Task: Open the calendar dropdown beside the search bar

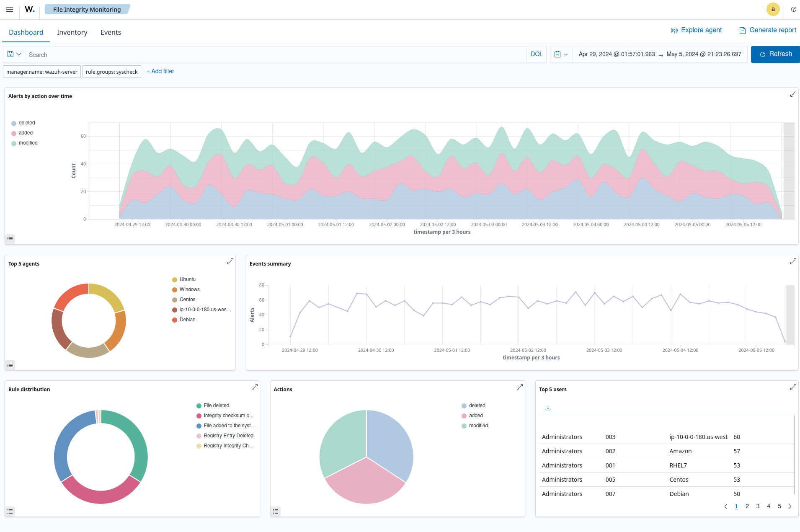Action: pos(561,54)
